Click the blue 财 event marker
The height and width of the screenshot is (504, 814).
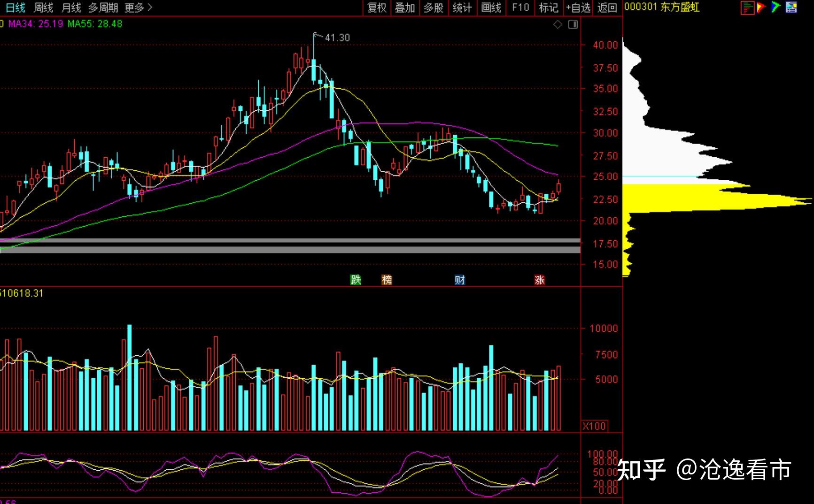coord(460,280)
